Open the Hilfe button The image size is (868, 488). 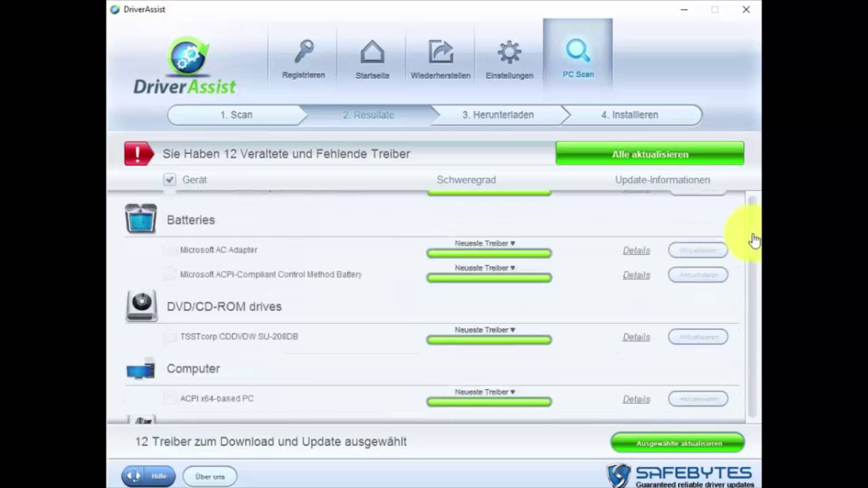coord(149,476)
